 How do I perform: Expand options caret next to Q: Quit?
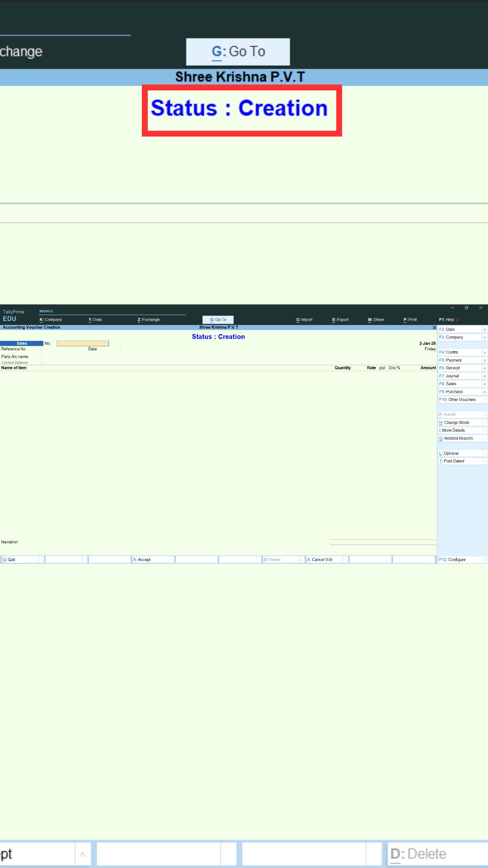click(x=41, y=560)
